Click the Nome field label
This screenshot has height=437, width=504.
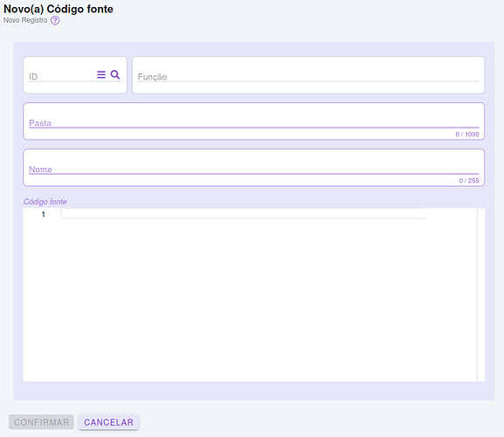tap(40, 170)
